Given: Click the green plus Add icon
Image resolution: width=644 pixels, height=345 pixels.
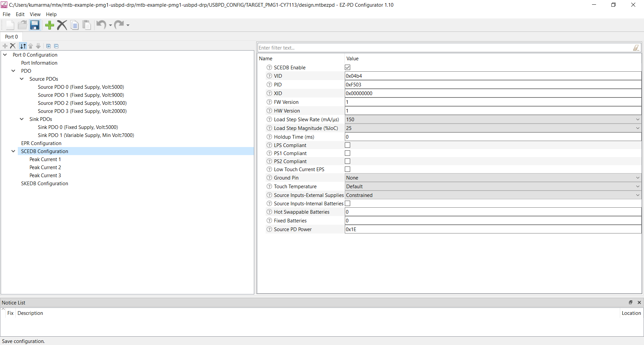Looking at the screenshot, I should point(50,25).
